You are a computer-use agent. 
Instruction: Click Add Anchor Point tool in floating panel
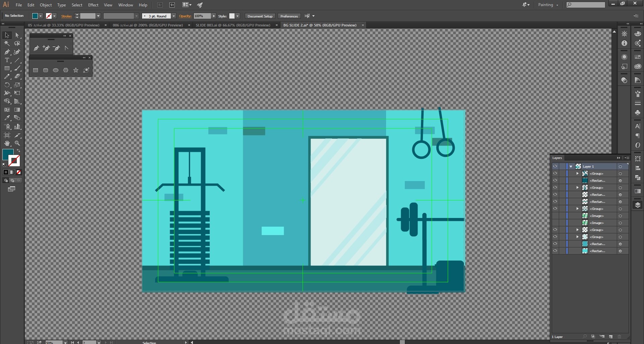pyautogui.click(x=46, y=48)
